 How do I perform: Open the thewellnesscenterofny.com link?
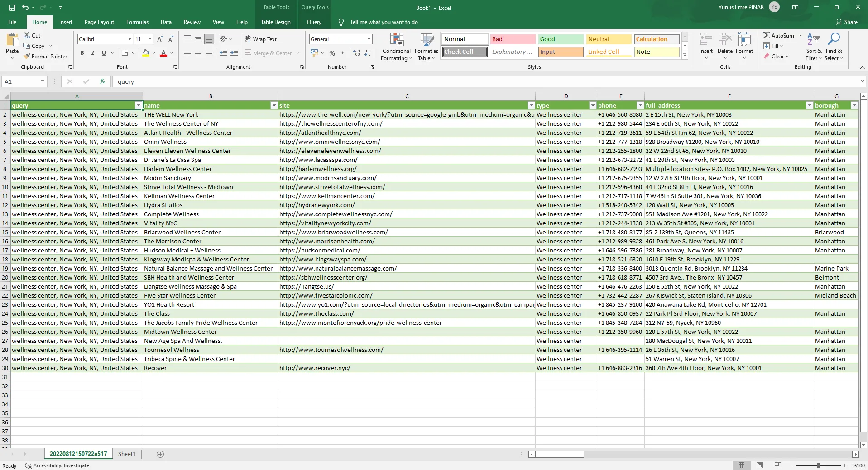pos(331,123)
